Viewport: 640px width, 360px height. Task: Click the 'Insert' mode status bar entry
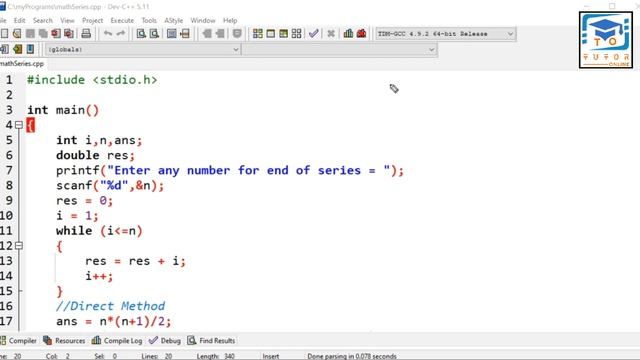tap(271, 356)
